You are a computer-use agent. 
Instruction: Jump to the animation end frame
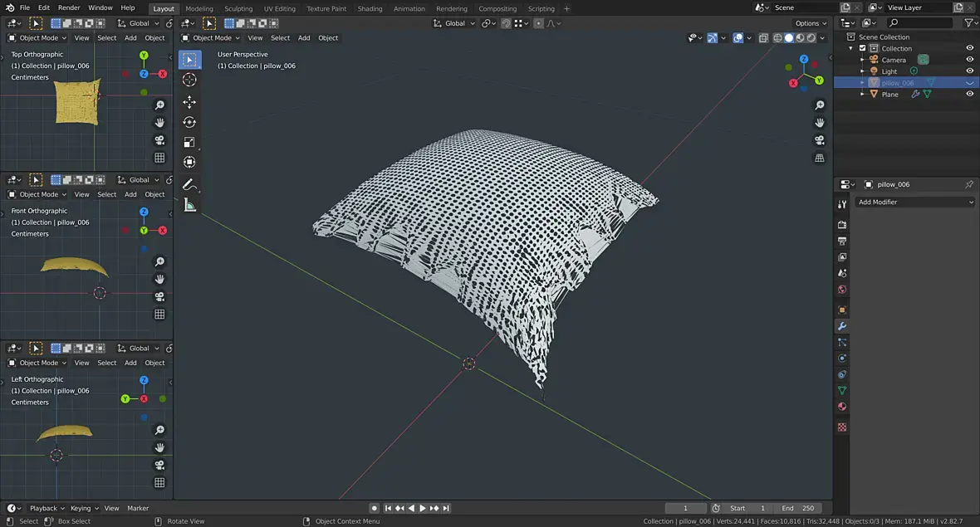coord(446,508)
